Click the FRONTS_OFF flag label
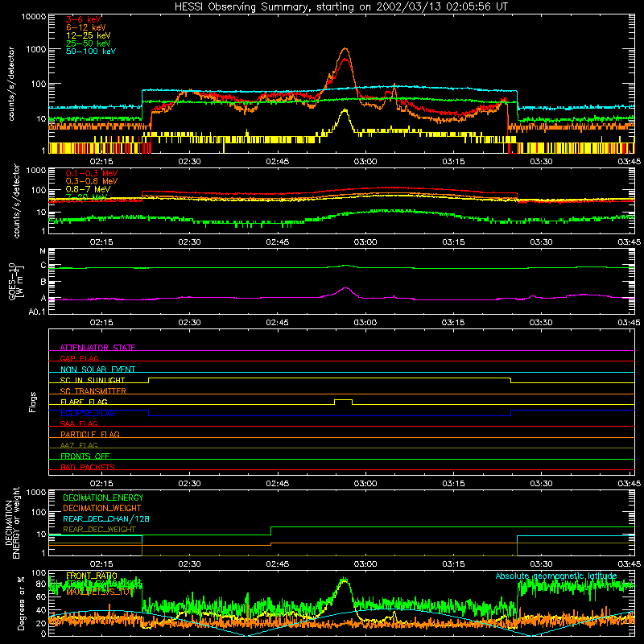Viewport: 644px width, 644px height. tap(85, 456)
